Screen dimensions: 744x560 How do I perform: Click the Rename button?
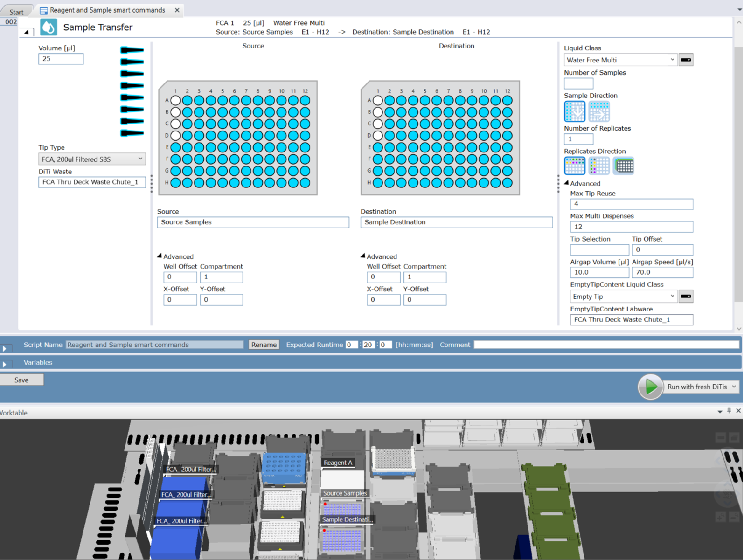tap(264, 345)
